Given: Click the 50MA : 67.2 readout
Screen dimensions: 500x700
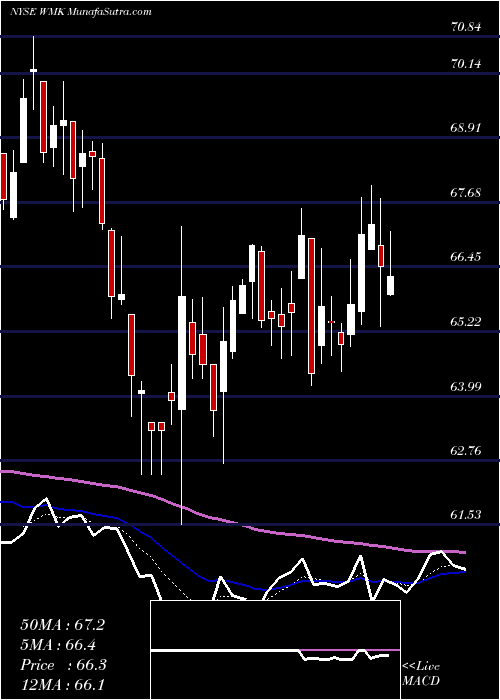Looking at the screenshot, I should [62, 625].
